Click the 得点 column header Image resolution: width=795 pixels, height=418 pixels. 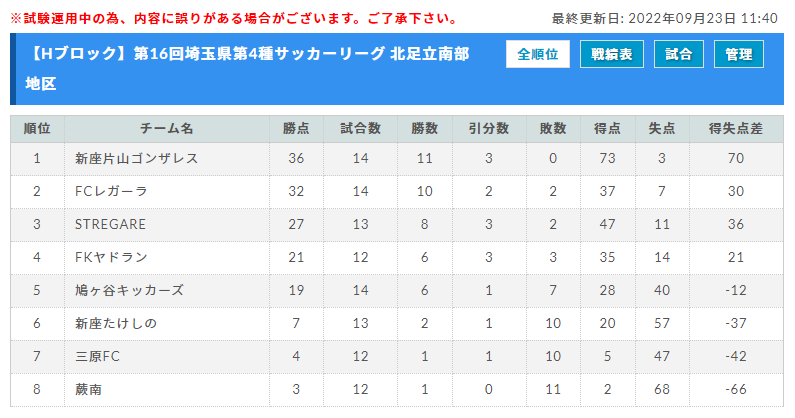pos(607,129)
